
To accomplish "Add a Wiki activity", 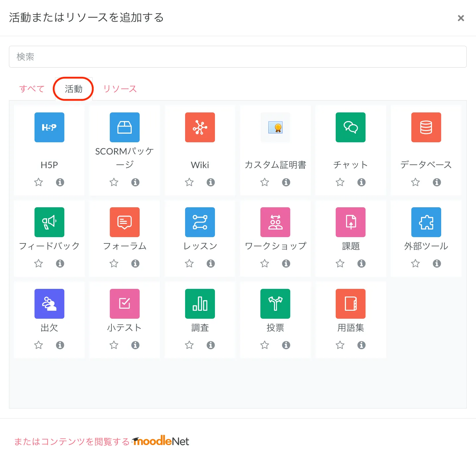I will (x=200, y=127).
